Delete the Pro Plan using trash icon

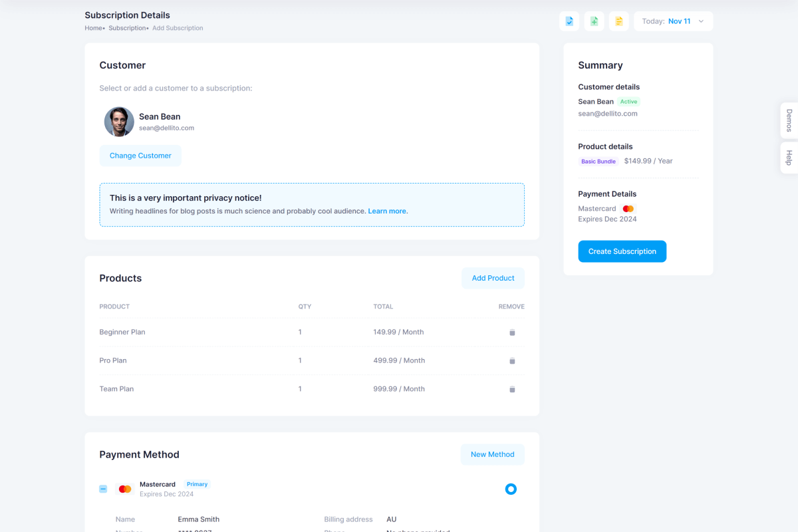coord(512,361)
